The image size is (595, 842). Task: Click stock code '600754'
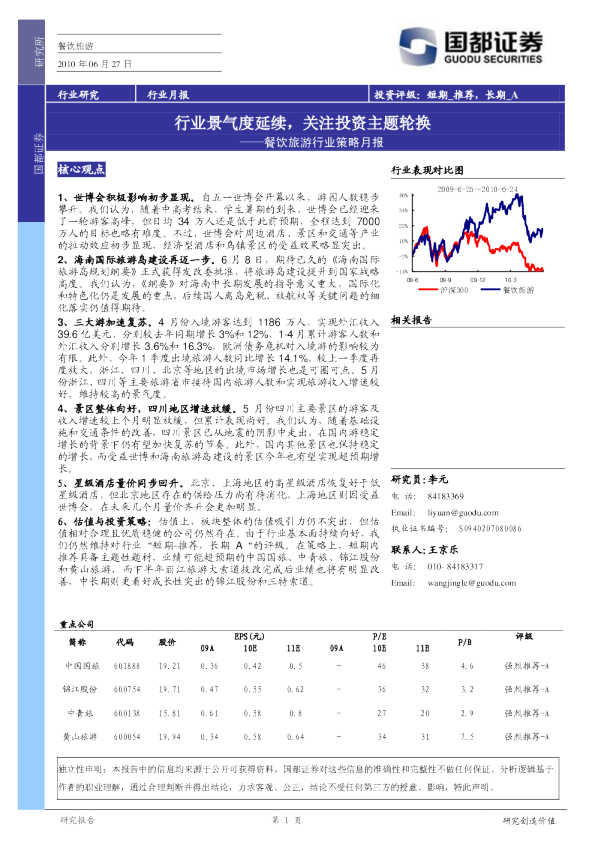pos(127,689)
